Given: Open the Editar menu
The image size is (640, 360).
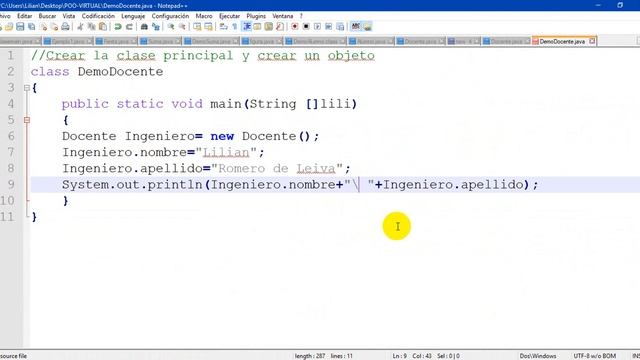Looking at the screenshot, I should click(x=24, y=16).
